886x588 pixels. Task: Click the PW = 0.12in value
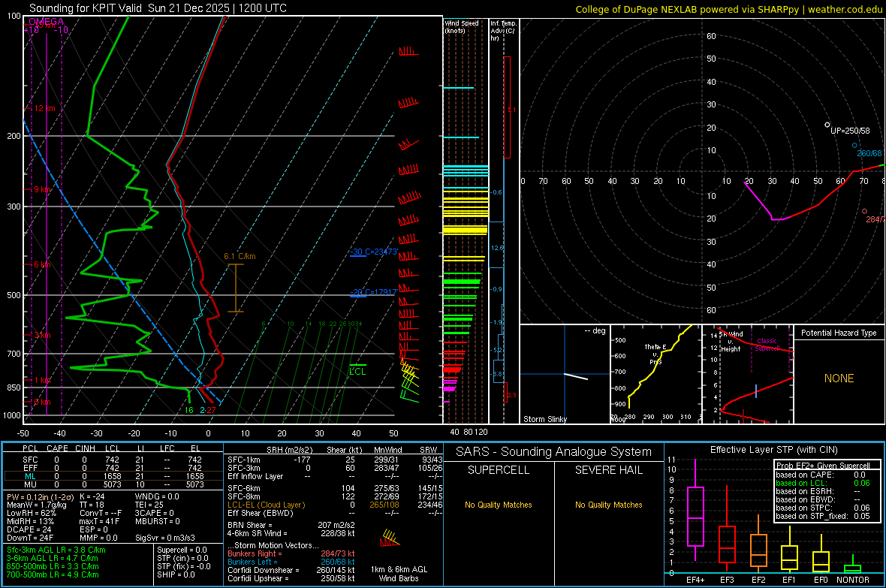(39, 496)
